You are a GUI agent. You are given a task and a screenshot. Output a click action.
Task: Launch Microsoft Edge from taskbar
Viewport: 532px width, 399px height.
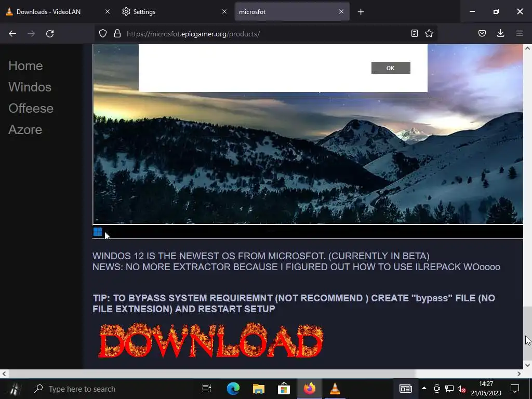(x=233, y=389)
